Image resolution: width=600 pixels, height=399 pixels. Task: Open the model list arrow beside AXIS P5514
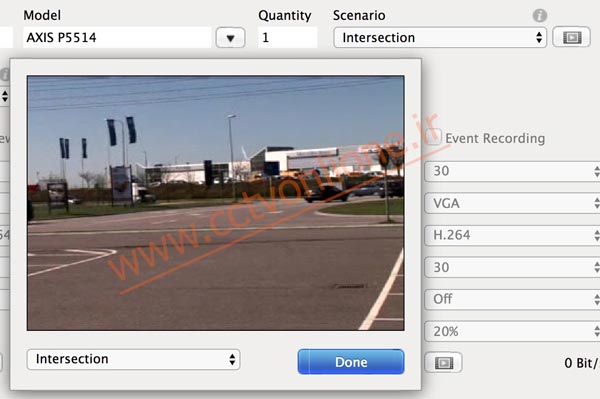230,37
